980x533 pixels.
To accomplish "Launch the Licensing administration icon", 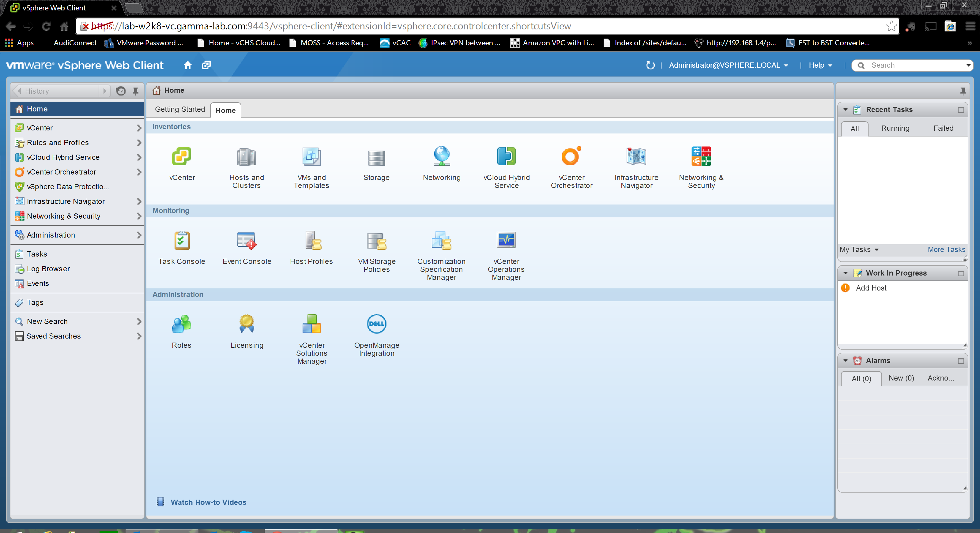I will (247, 324).
